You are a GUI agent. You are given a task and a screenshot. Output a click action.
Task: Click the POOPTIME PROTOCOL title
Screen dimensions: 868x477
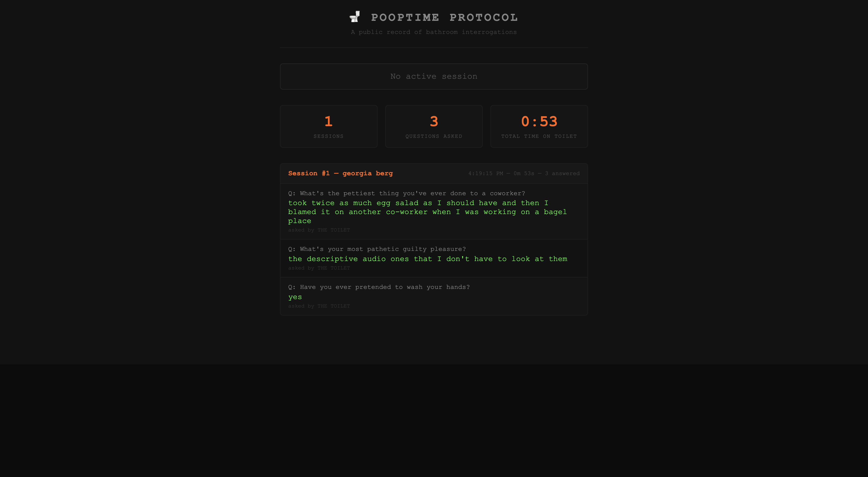click(x=444, y=17)
